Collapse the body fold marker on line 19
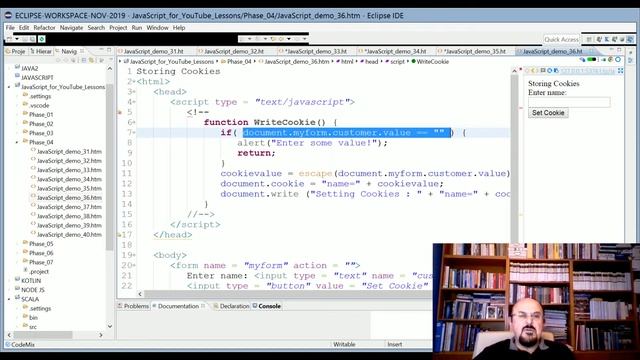The height and width of the screenshot is (360, 640). click(x=134, y=255)
